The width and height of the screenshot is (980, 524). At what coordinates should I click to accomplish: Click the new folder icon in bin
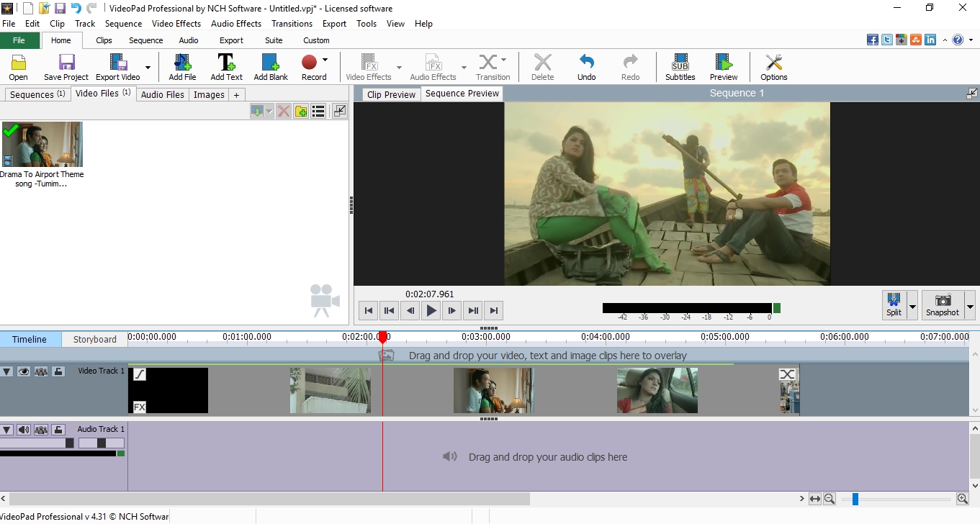(x=301, y=111)
